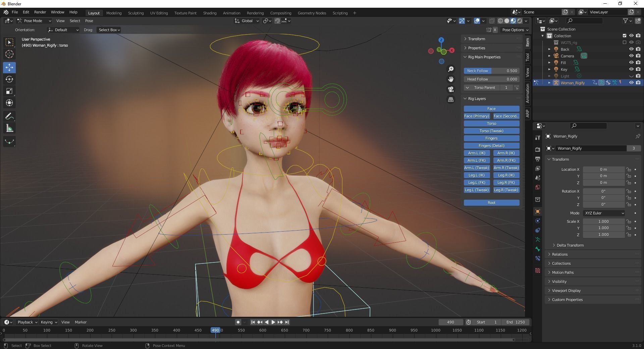644x349 pixels.
Task: Open the Pose Mode dropdown
Action: tap(34, 21)
